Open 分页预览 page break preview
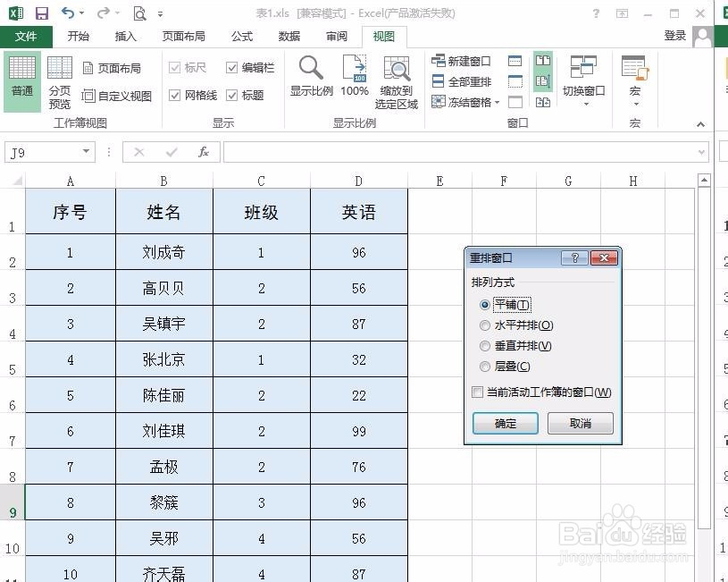This screenshot has height=582, width=728. [59, 79]
